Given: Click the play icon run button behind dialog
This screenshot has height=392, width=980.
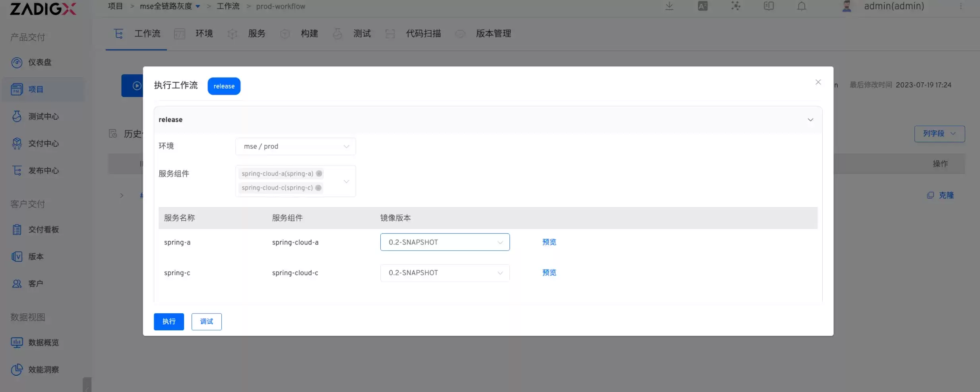Looking at the screenshot, I should (137, 85).
